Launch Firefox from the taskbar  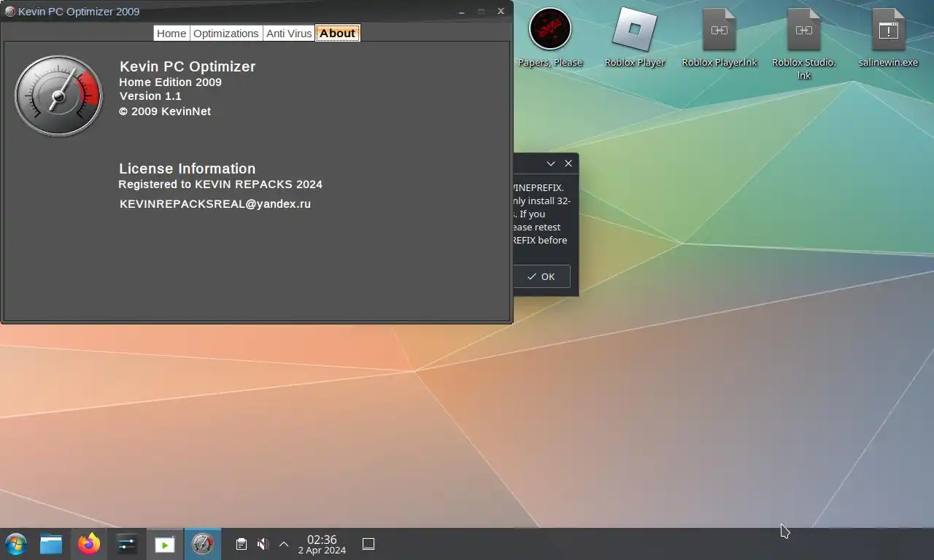pos(89,544)
